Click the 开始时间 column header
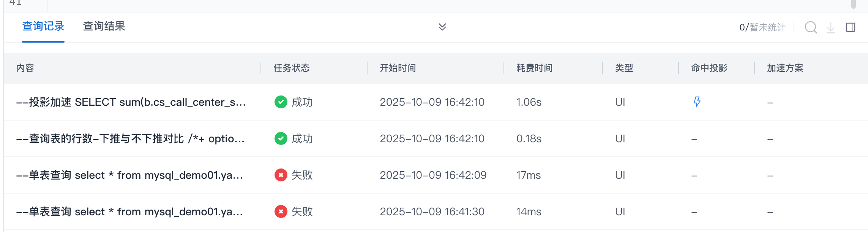This screenshot has height=232, width=868. [x=398, y=68]
